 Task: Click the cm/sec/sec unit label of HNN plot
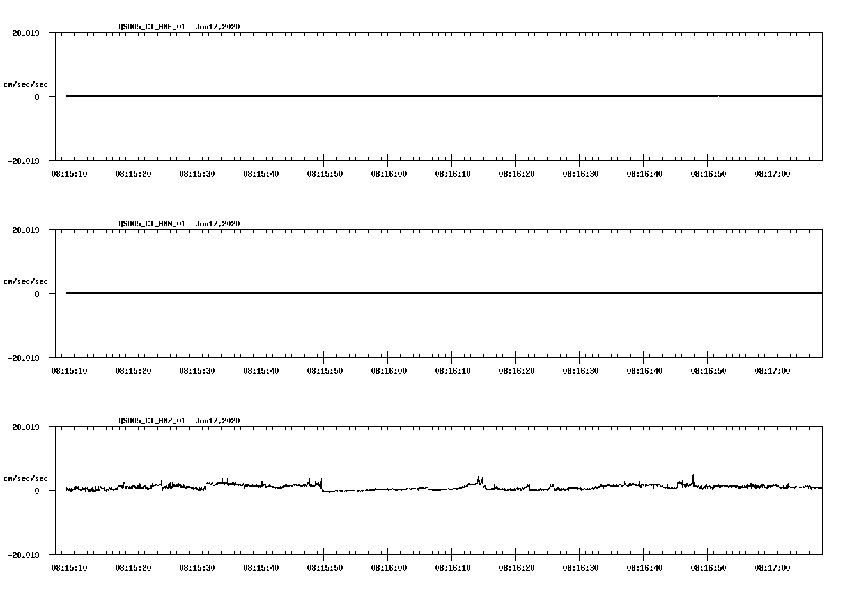(26, 281)
